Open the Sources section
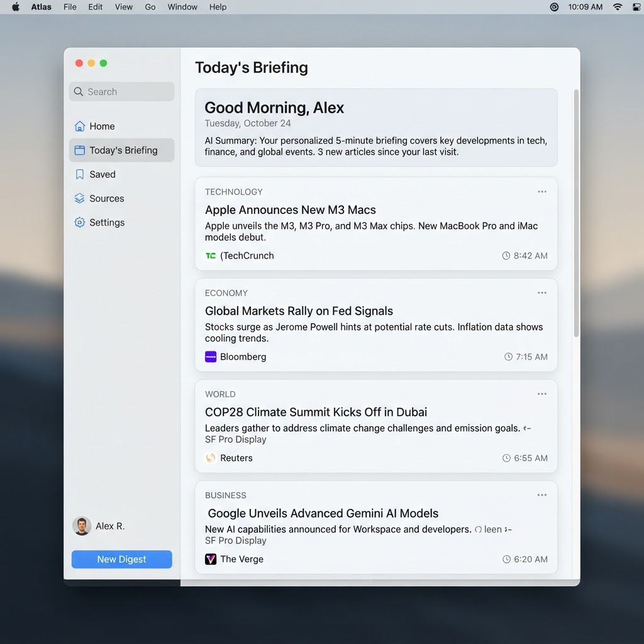Viewport: 644px width, 644px height. pos(121,198)
